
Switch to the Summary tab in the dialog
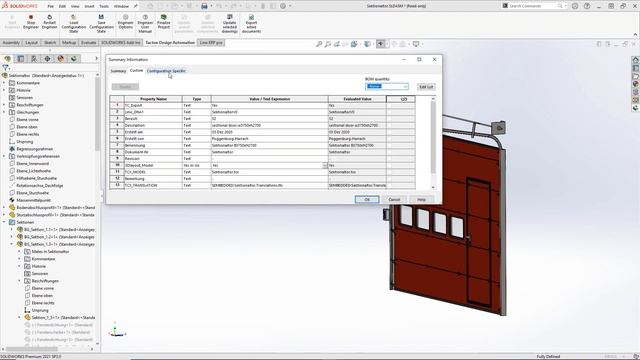coord(118,71)
